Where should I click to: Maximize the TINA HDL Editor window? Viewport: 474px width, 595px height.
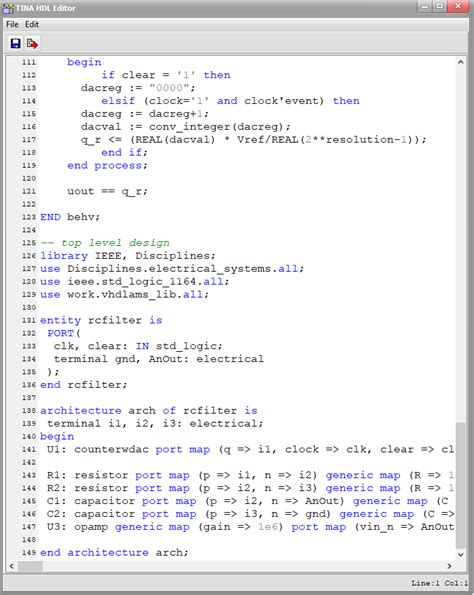pos(439,6)
